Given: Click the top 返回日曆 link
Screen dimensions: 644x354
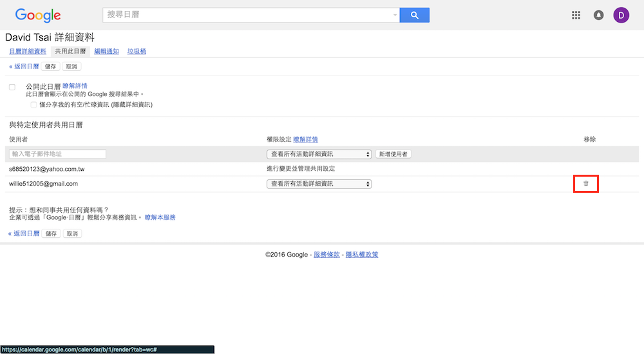Looking at the screenshot, I should (24, 66).
